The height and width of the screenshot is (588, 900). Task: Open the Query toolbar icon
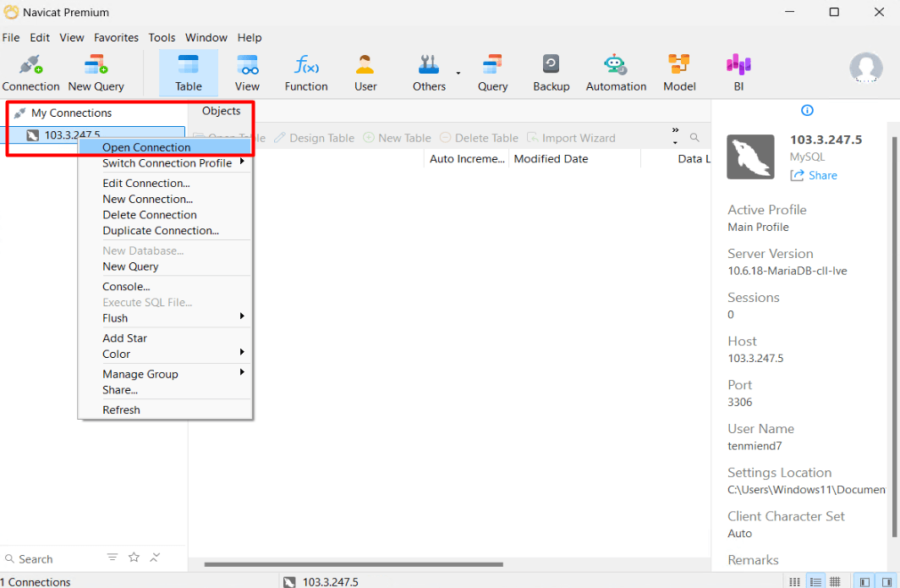coord(492,73)
